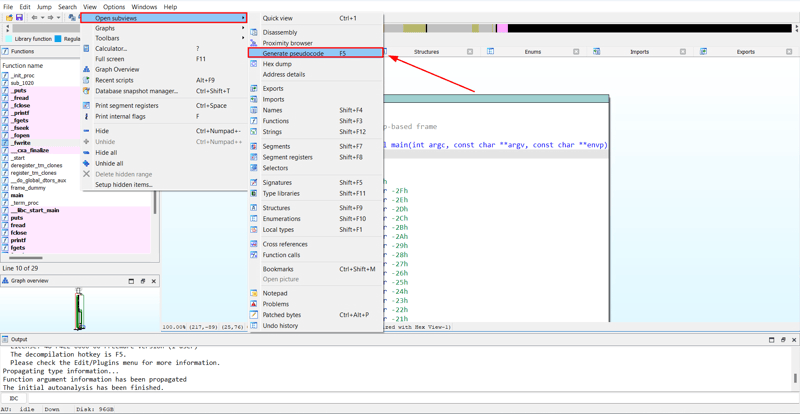Open the Search menu
Viewport: 800px width, 414px height.
tap(67, 7)
